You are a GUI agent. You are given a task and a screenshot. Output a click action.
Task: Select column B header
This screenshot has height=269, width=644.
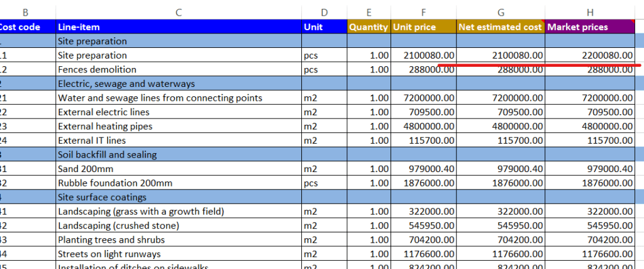(25, 13)
